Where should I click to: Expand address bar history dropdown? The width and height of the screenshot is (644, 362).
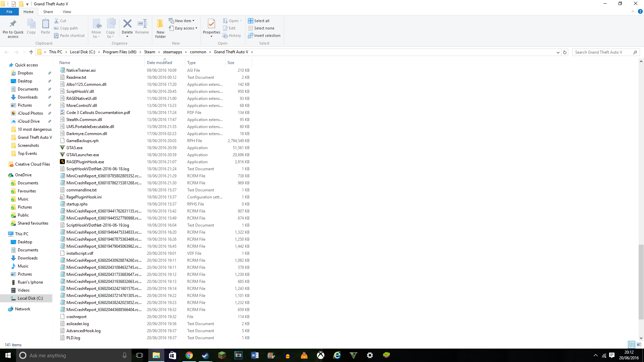tap(558, 52)
